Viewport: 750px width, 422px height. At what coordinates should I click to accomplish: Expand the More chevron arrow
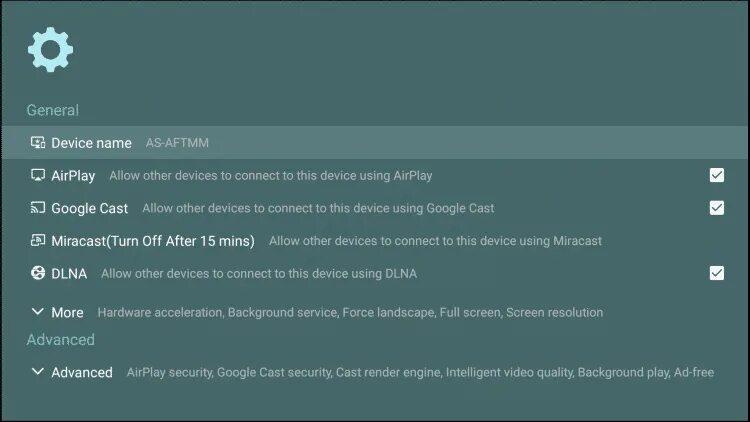point(38,312)
